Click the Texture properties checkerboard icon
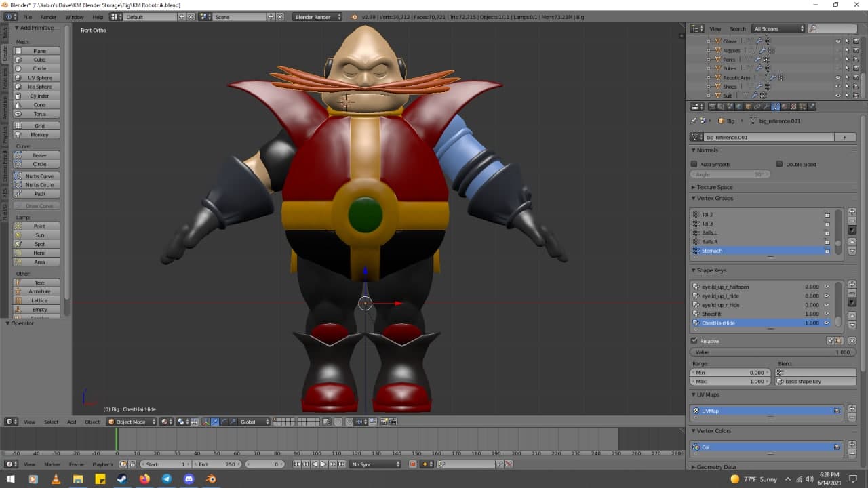 click(x=793, y=106)
